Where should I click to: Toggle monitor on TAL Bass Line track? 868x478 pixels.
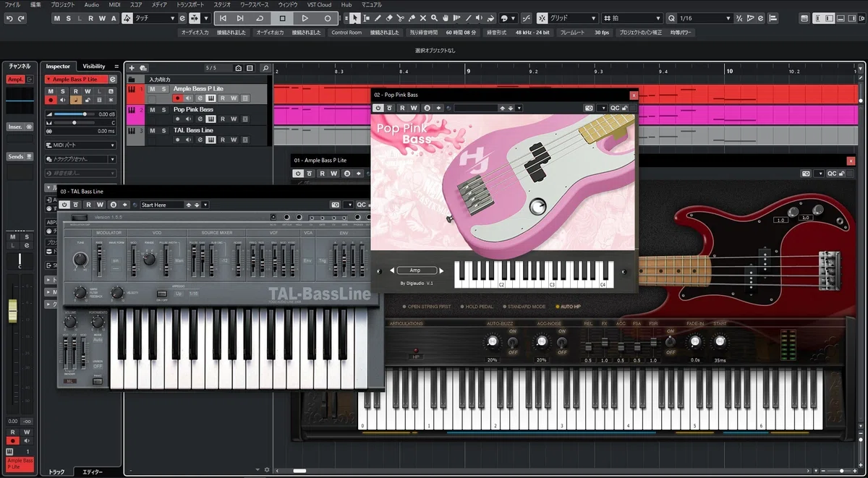(x=188, y=140)
